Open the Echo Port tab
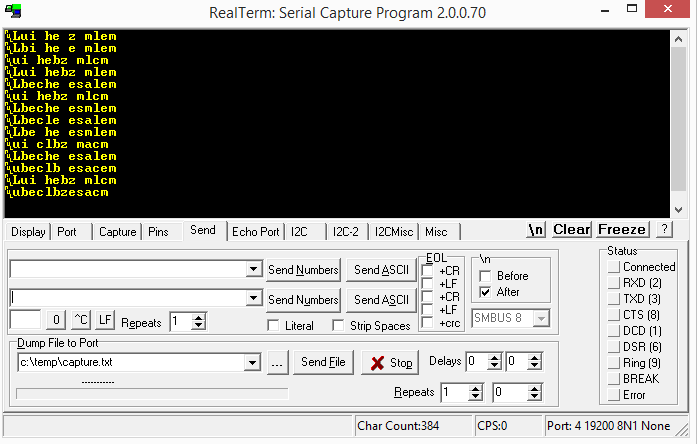Viewport: 697px width, 444px height. click(x=255, y=232)
